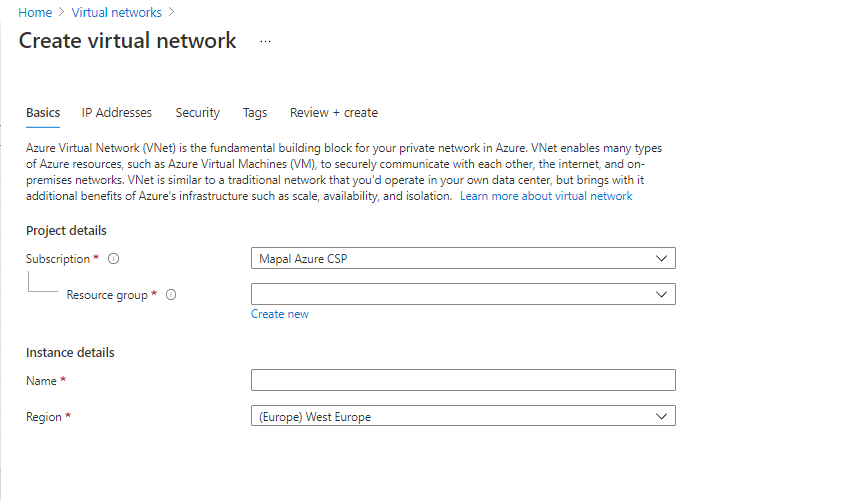Focus the Name text input field
851x501 pixels.
(463, 380)
